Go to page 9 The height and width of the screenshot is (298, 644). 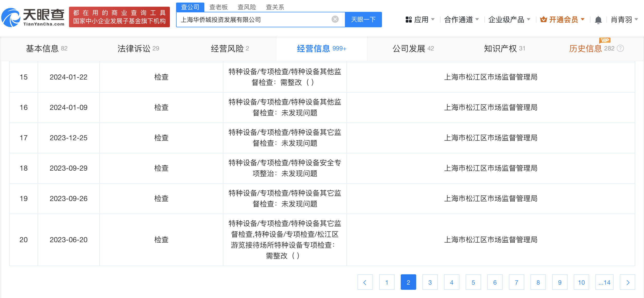click(x=560, y=282)
